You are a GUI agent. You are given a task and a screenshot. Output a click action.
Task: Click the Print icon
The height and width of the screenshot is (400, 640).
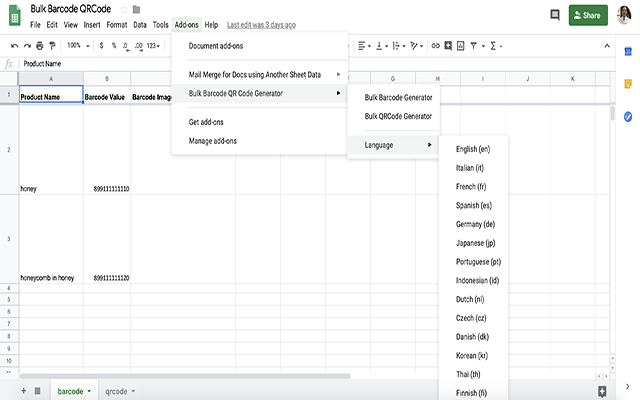coord(40,46)
